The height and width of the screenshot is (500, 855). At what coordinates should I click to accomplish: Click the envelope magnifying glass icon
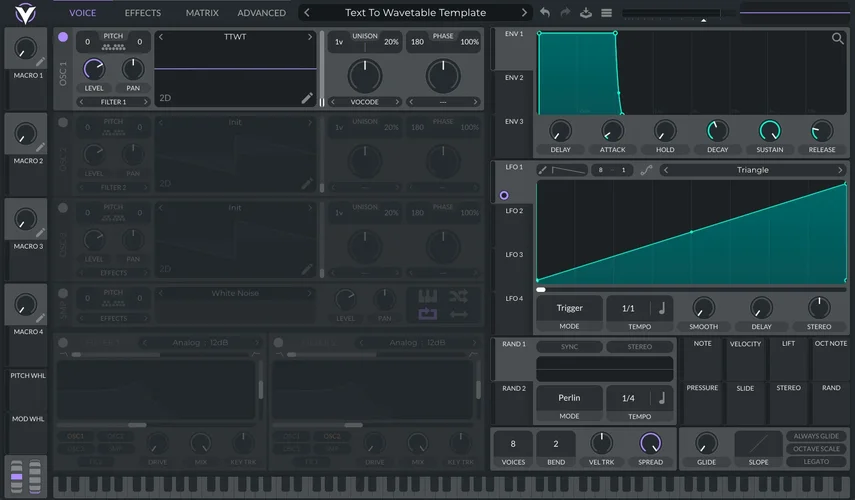coord(837,39)
